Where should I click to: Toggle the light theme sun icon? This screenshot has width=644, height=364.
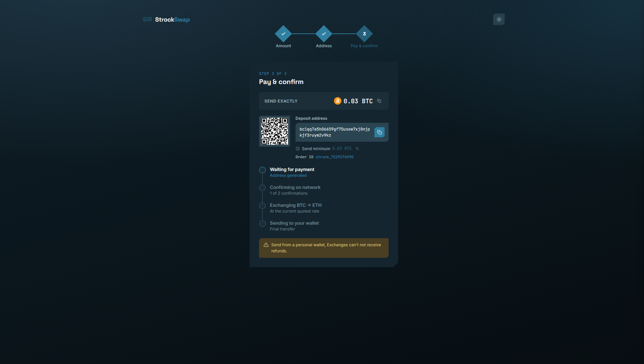click(x=499, y=20)
